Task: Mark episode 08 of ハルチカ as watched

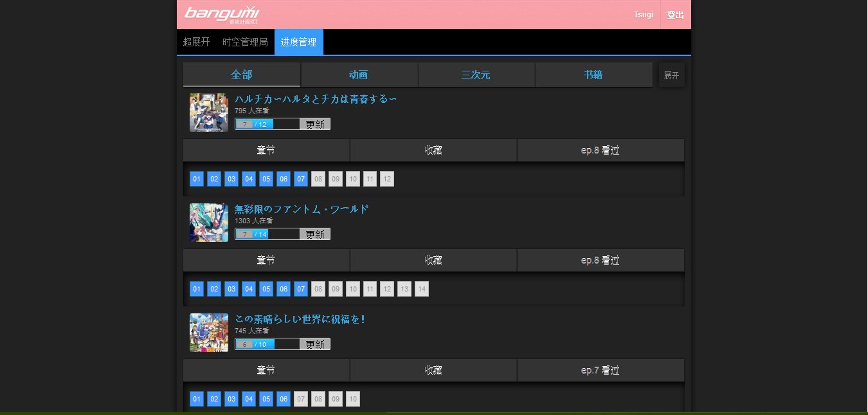Action: [x=318, y=179]
